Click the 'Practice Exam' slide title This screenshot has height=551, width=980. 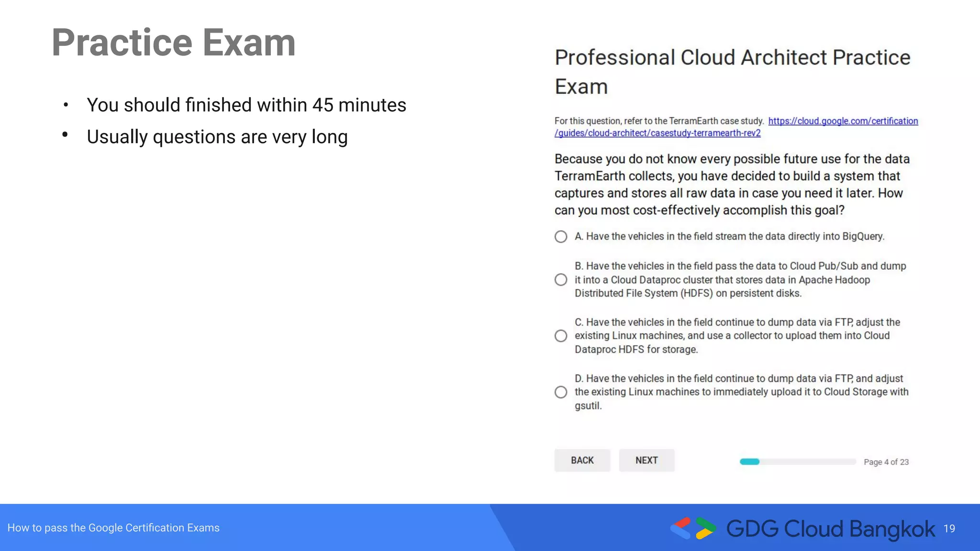coord(174,43)
